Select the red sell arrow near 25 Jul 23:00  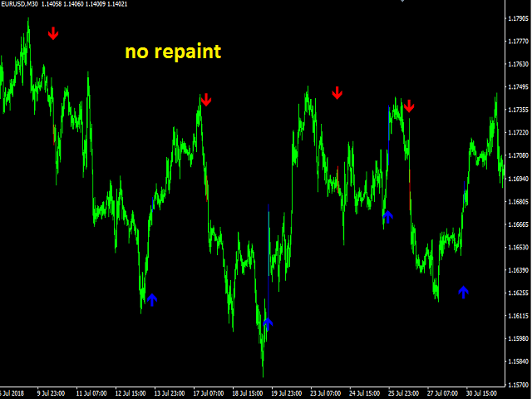tap(409, 106)
